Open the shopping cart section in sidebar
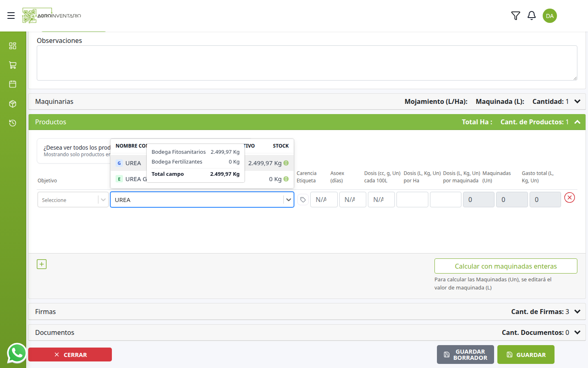This screenshot has width=588, height=368. [13, 65]
